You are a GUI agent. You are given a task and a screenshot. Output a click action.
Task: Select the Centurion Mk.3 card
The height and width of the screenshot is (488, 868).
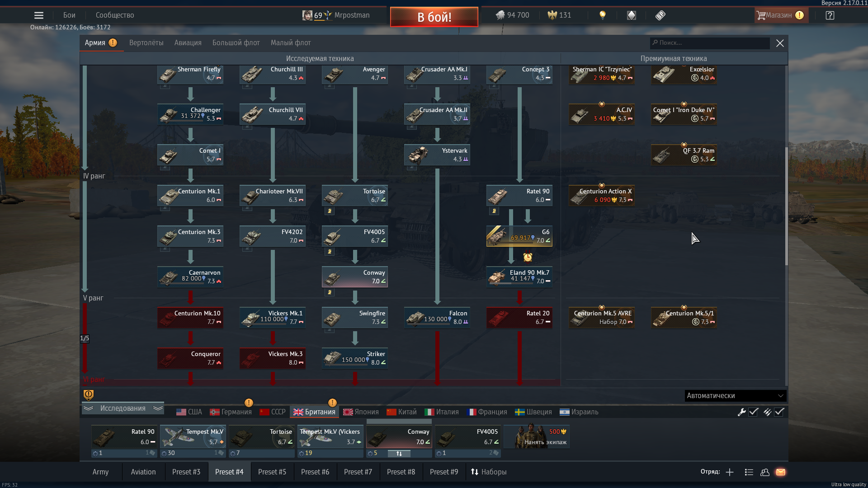tap(190, 236)
